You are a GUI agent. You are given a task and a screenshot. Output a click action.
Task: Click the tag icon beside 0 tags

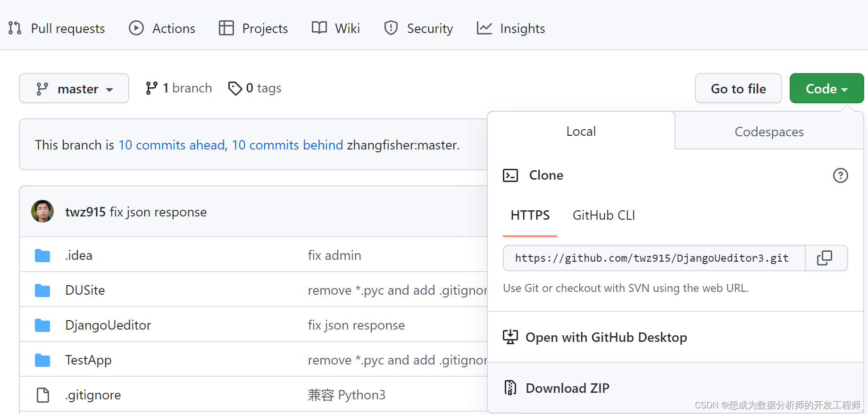click(235, 88)
